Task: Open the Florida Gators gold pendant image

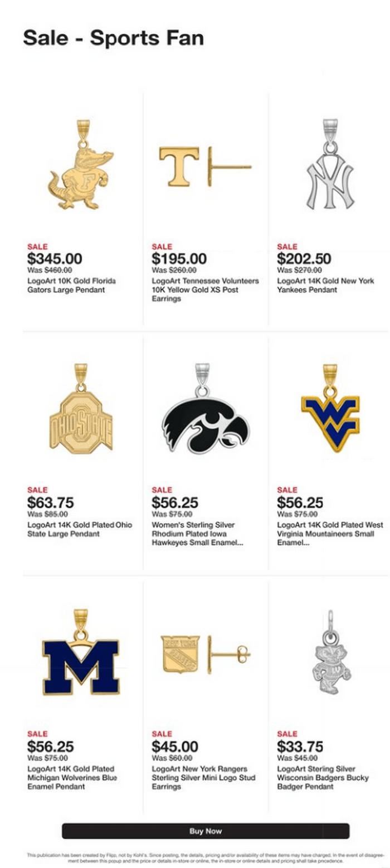Action: tap(81, 165)
